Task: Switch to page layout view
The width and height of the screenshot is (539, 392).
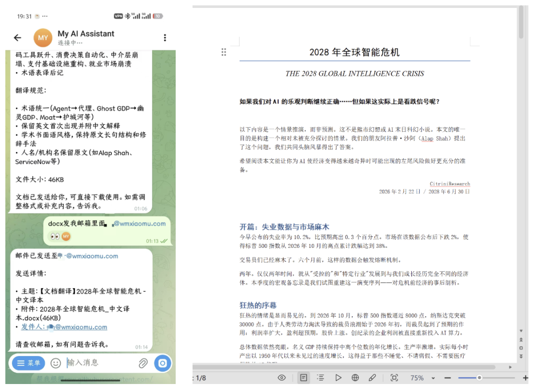Action: click(x=303, y=378)
